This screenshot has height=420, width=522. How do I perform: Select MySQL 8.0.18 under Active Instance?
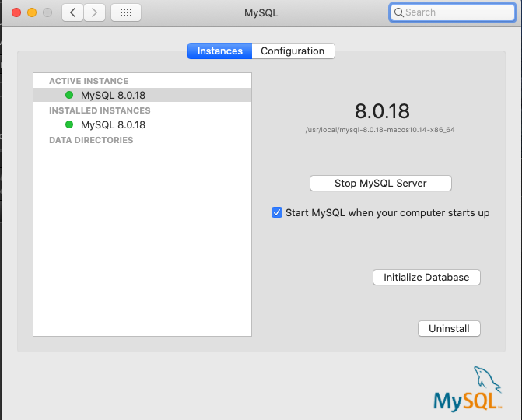142,95
